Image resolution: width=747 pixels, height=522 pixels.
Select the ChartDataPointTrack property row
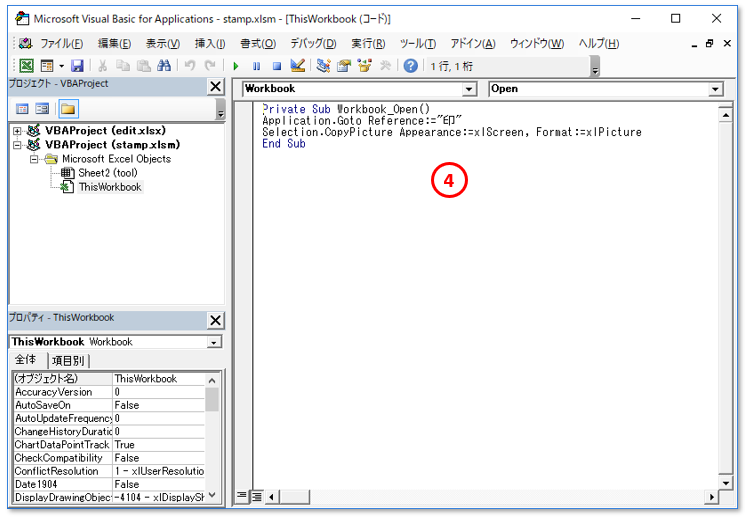109,445
